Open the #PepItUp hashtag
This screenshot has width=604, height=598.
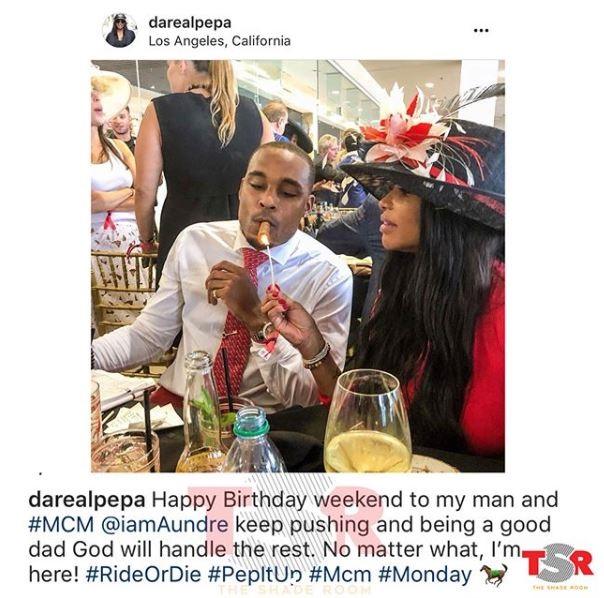[255, 574]
